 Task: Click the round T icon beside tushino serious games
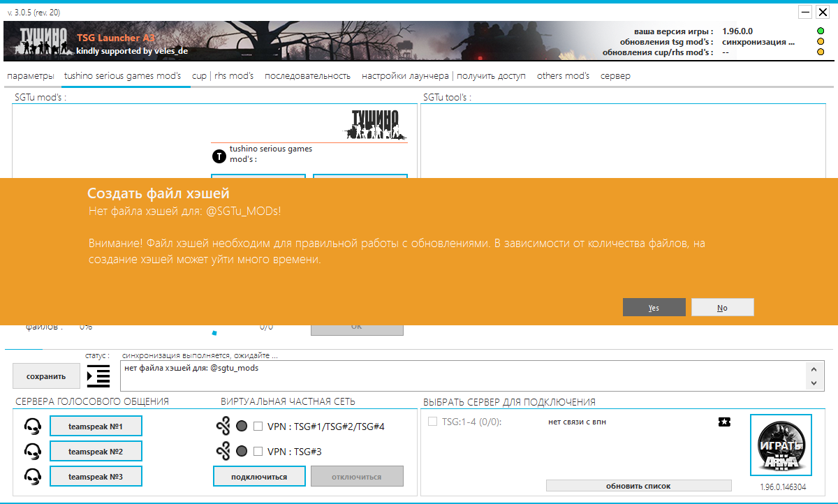pyautogui.click(x=219, y=156)
